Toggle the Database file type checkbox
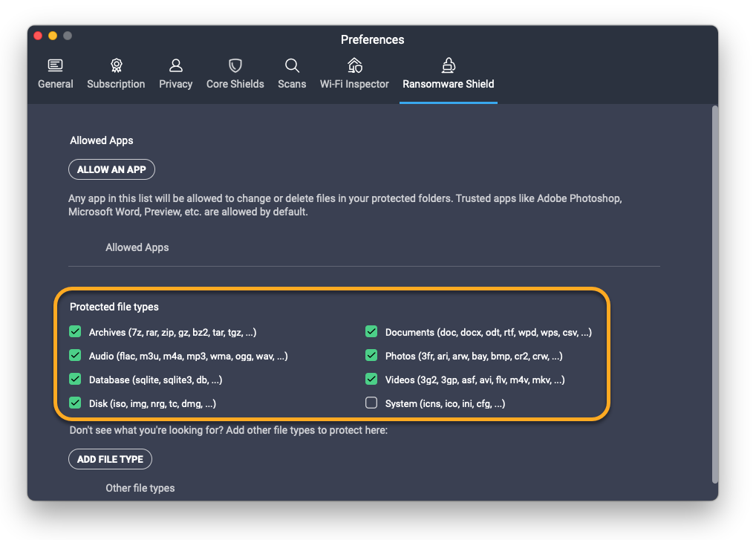The image size is (756, 540). 75,380
